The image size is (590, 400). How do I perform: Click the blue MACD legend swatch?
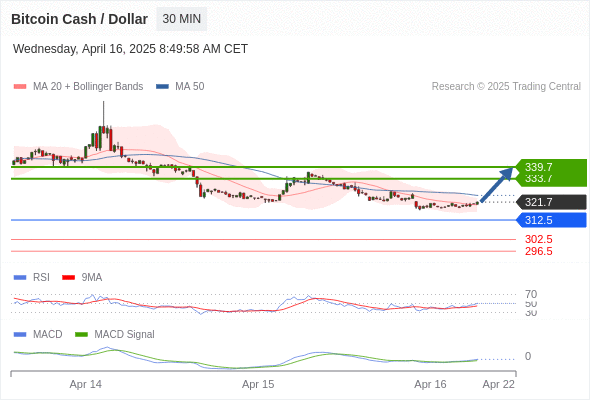point(20,334)
